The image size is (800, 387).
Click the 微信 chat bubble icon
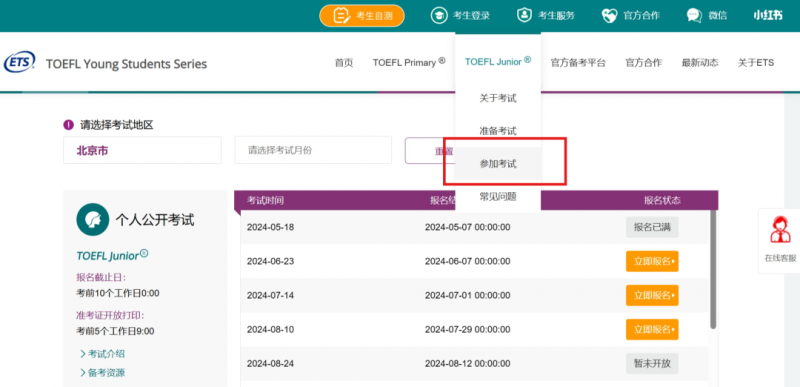(694, 16)
